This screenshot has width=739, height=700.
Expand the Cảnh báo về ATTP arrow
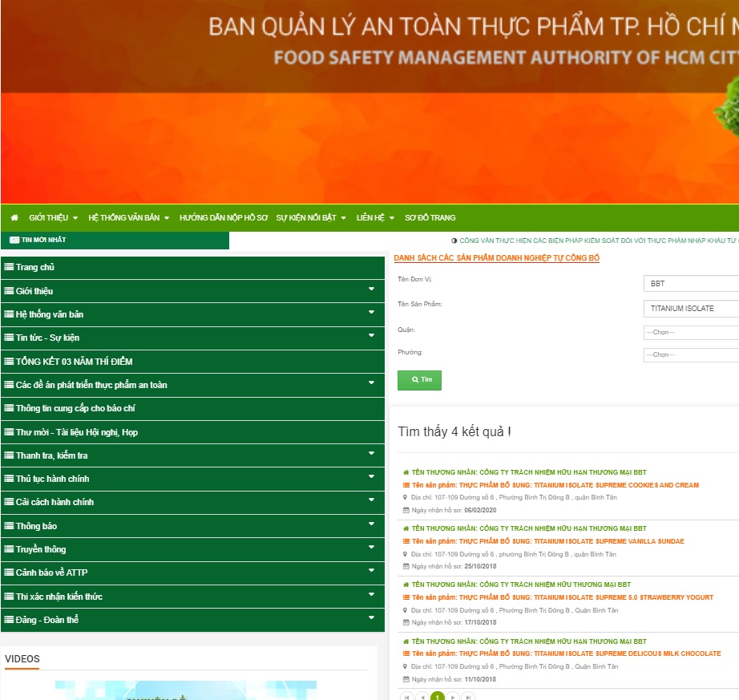(x=371, y=570)
